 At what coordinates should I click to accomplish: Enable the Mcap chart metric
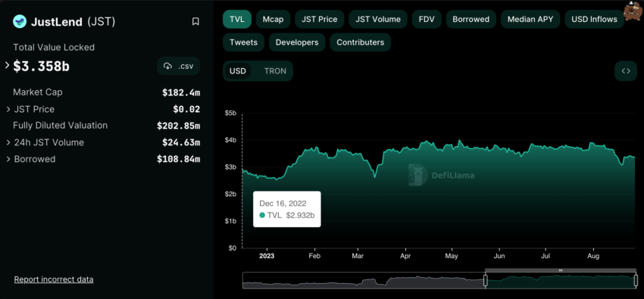pyautogui.click(x=273, y=19)
